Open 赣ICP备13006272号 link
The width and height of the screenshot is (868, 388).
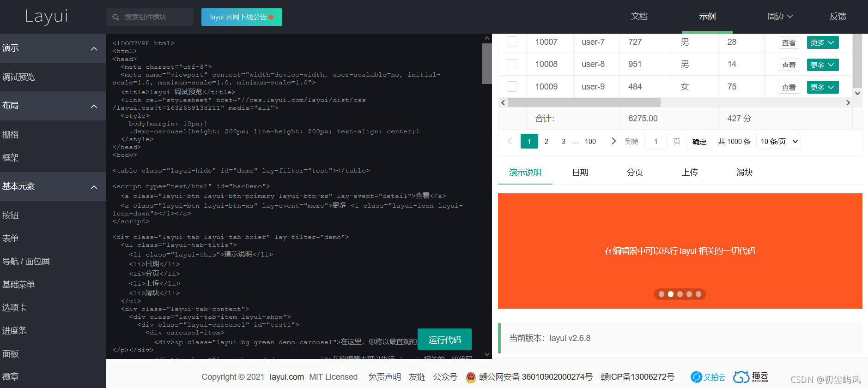pyautogui.click(x=637, y=377)
